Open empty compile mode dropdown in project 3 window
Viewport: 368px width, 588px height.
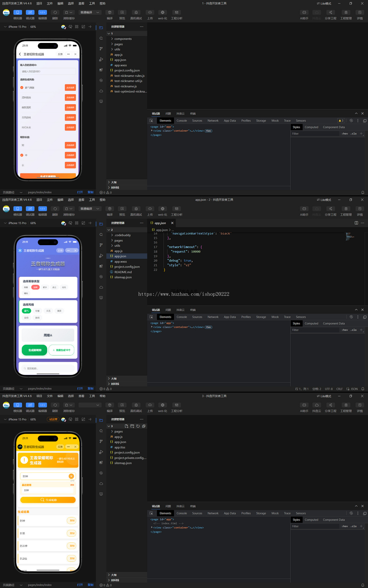[x=90, y=405]
